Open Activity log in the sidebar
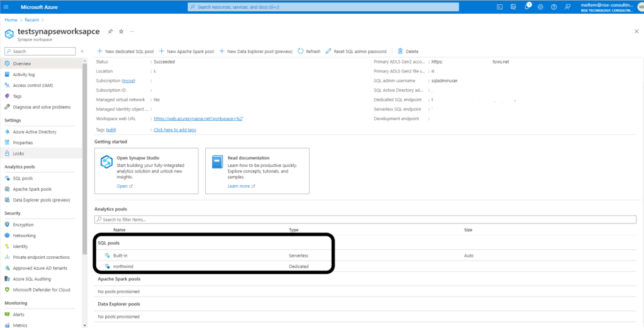This screenshot has width=644, height=328. click(24, 74)
